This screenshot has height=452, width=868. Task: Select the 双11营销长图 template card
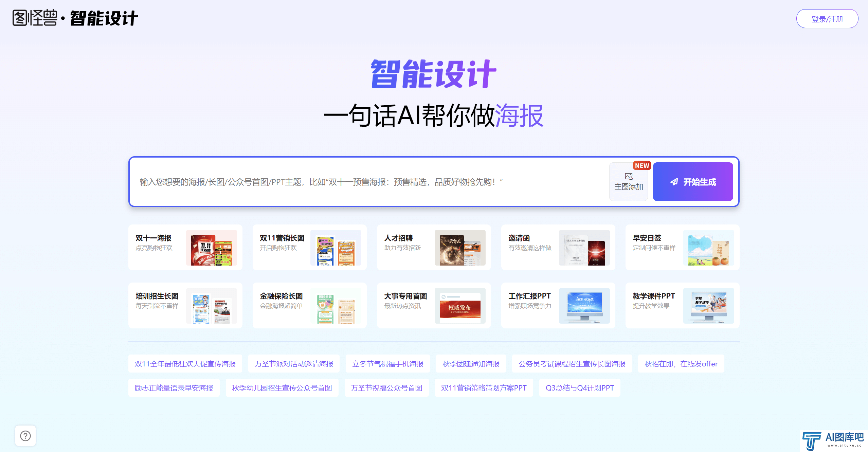pyautogui.click(x=310, y=248)
